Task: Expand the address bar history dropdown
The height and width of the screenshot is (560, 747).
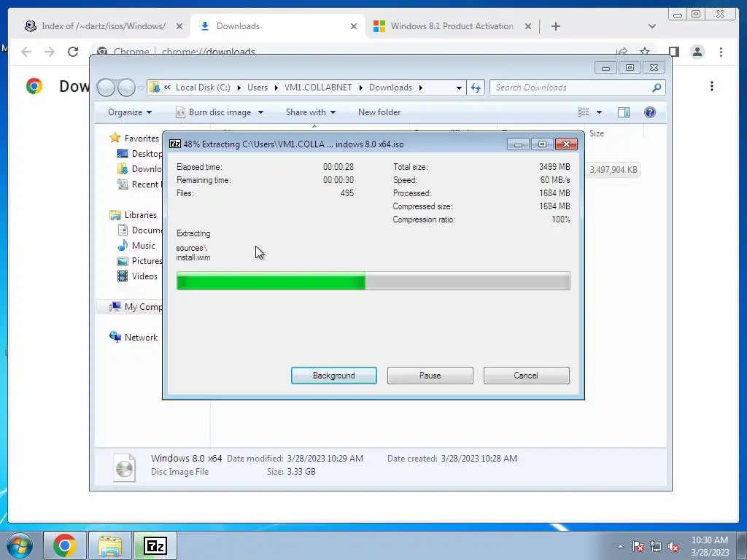Action: click(459, 88)
